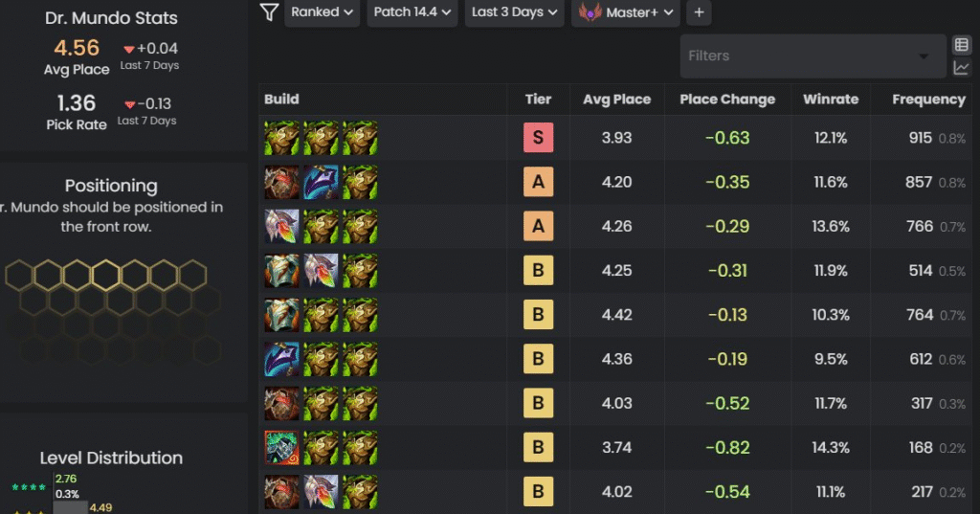Sort by Place Change column header
Viewport: 980px width, 514px height.
[x=727, y=100]
